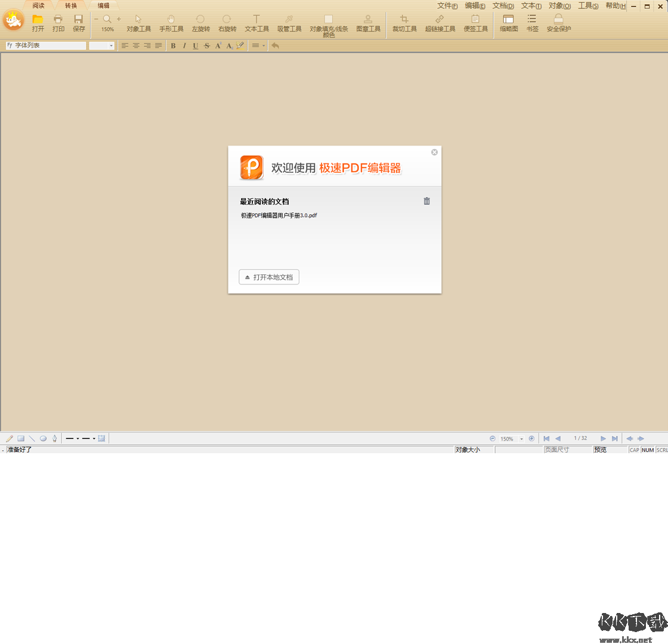The width and height of the screenshot is (668, 644).
Task: Open the 工具(S) menu
Action: click(588, 6)
